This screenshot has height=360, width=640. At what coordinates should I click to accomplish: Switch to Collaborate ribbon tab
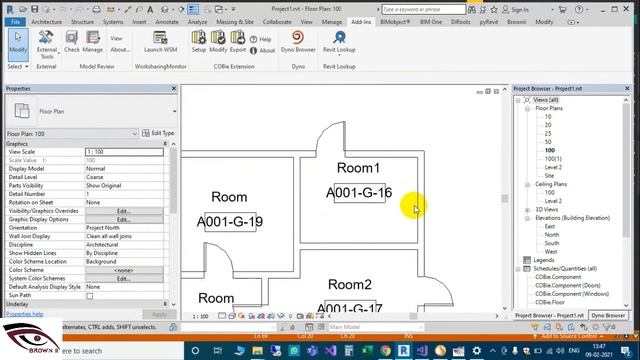pos(277,22)
